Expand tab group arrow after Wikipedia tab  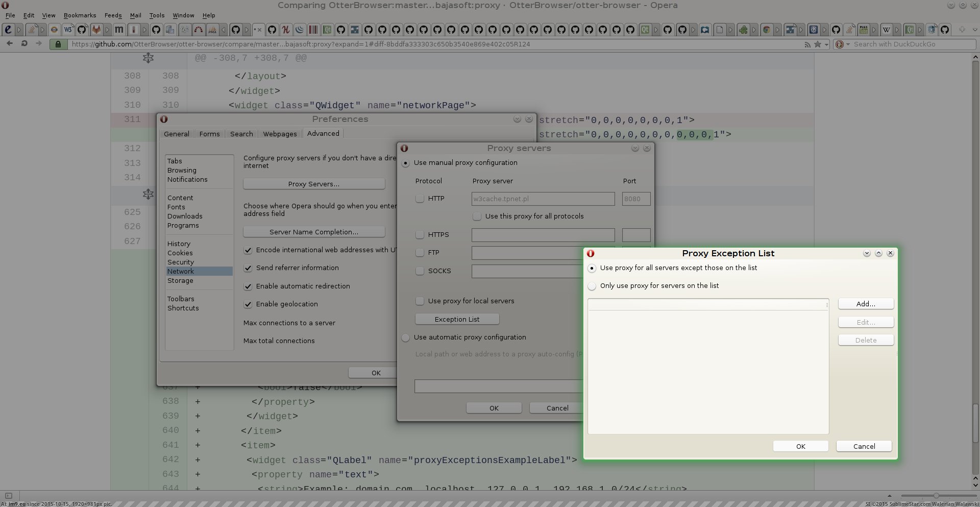click(897, 30)
